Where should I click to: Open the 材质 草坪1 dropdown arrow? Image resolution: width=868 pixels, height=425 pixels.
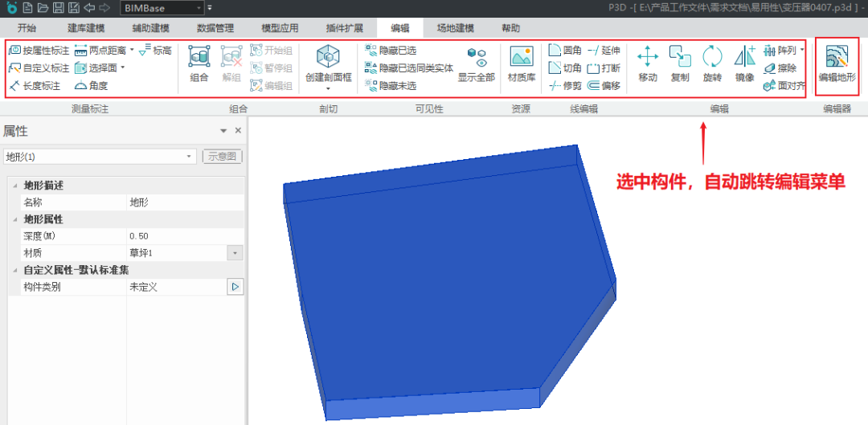coord(235,253)
